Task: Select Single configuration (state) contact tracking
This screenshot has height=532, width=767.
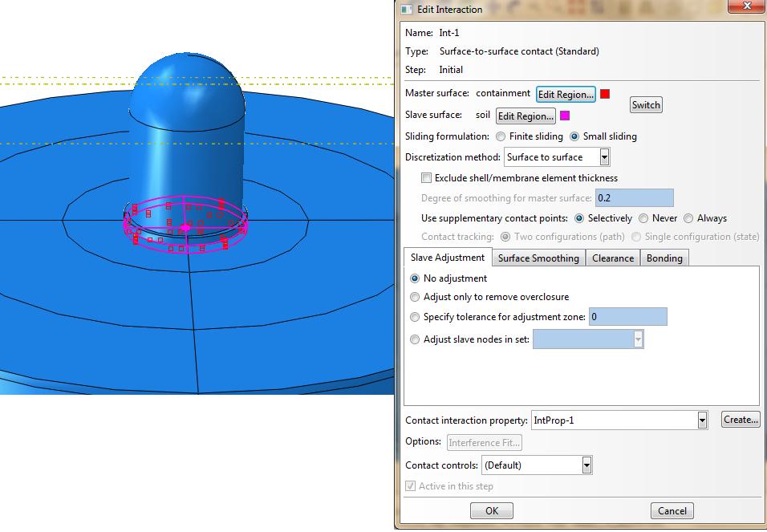Action: click(x=636, y=237)
